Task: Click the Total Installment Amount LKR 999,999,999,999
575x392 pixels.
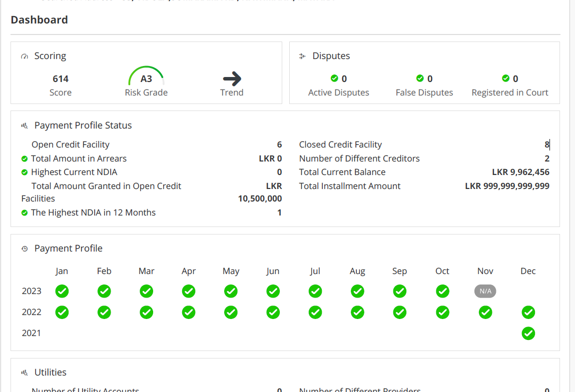Action: click(x=507, y=186)
